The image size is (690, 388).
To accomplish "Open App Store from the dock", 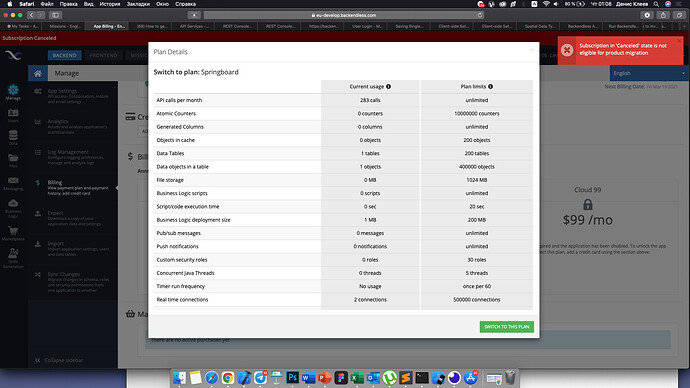I will click(x=470, y=378).
